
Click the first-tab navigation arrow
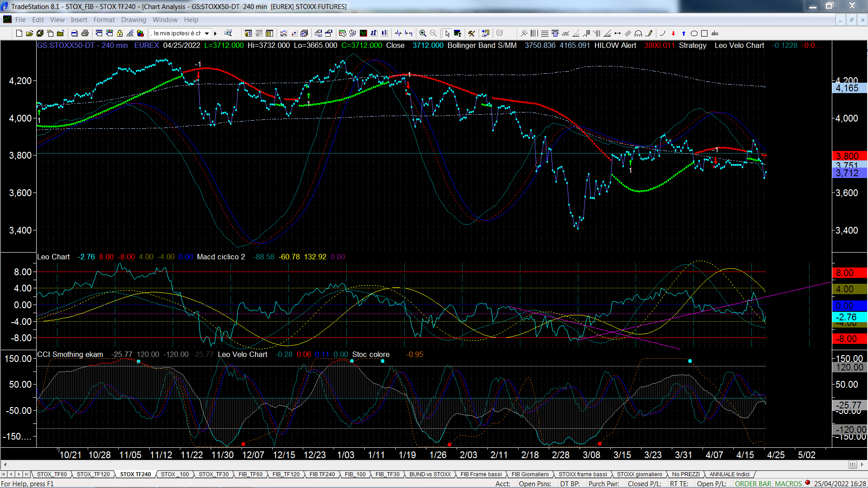[x=4, y=474]
